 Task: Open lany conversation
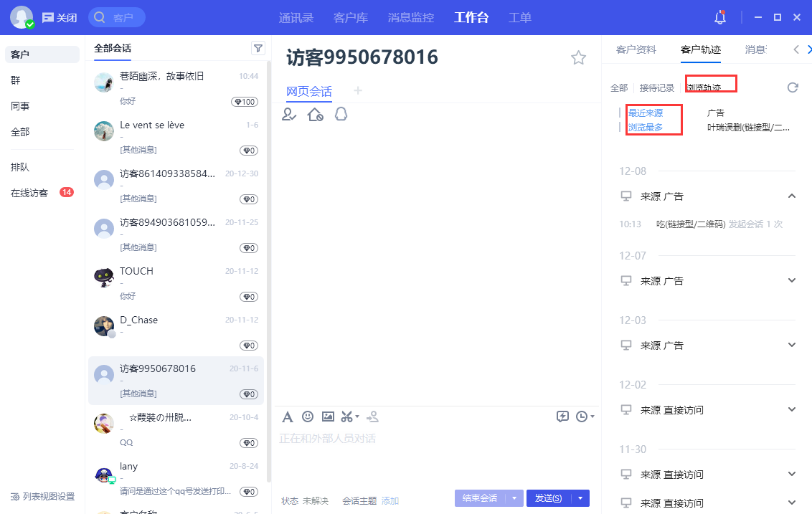pyautogui.click(x=176, y=478)
